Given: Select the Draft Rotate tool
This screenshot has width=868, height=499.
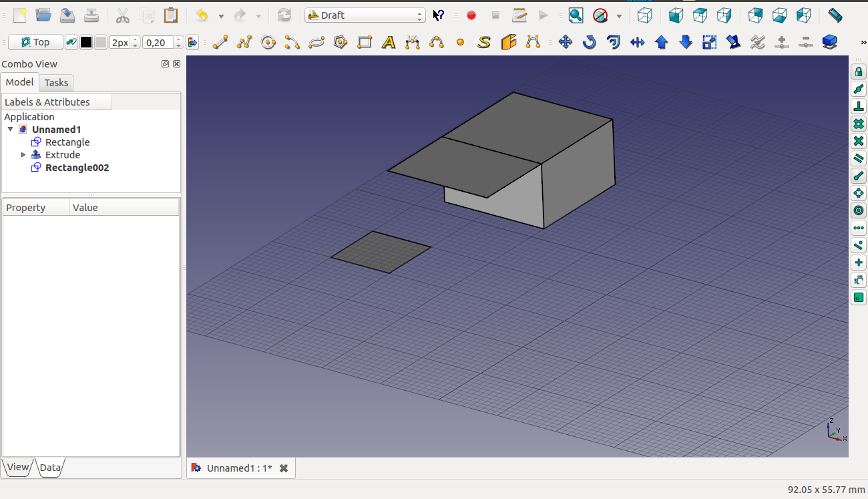Looking at the screenshot, I should tap(589, 43).
